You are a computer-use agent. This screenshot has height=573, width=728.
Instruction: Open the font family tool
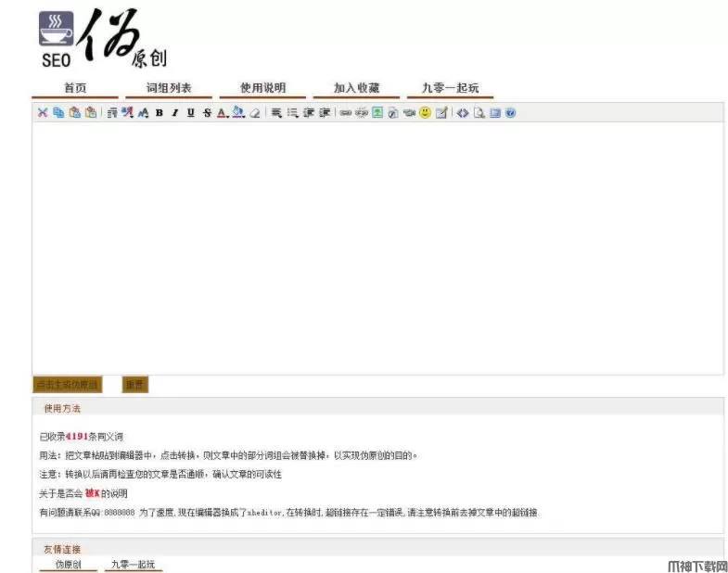pos(127,112)
